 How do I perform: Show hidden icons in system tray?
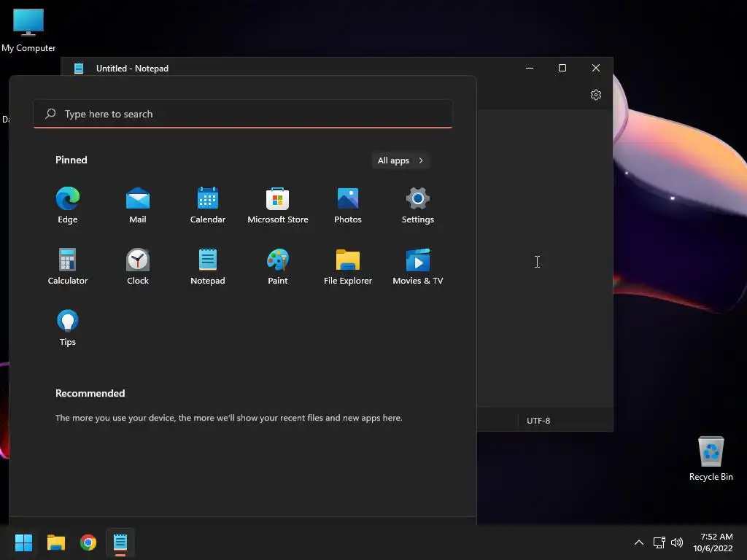(x=639, y=542)
